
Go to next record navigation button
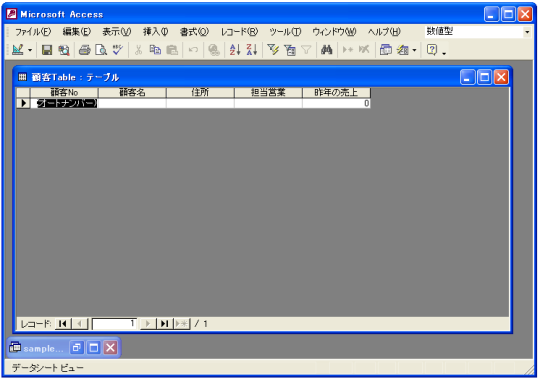click(148, 324)
